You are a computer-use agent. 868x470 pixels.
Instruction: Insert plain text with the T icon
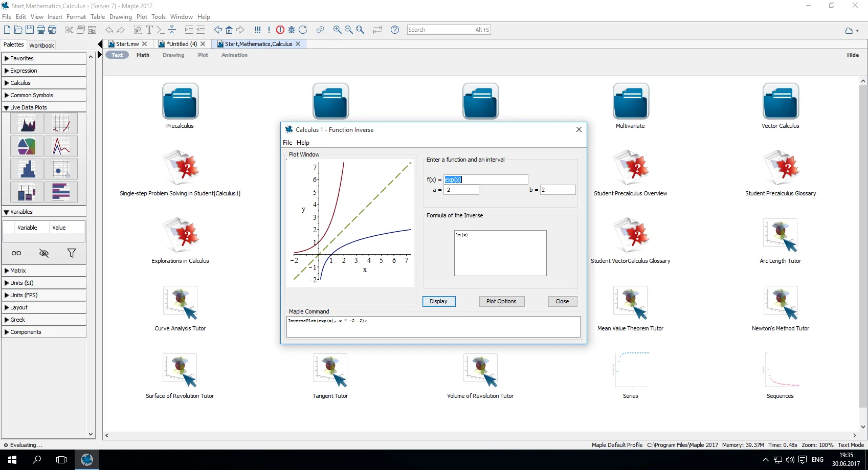coord(149,30)
